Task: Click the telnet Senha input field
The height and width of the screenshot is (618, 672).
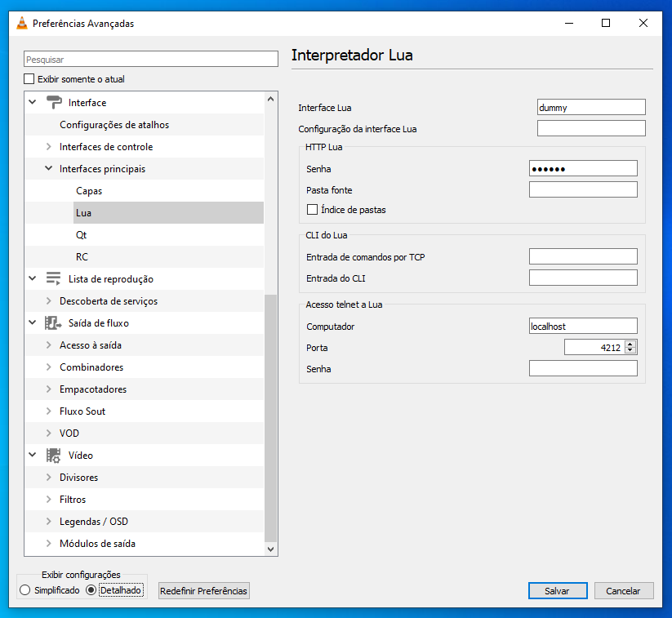Action: [x=583, y=368]
